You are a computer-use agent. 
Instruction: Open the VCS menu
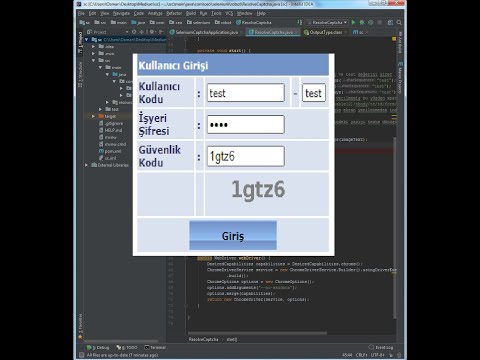[229, 13]
